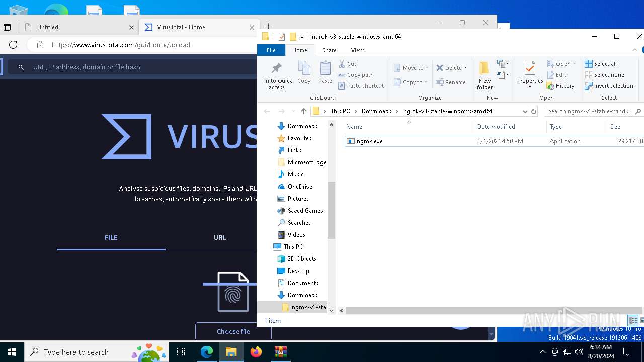
Task: Open the Delete dropdown arrow
Action: pyautogui.click(x=465, y=68)
